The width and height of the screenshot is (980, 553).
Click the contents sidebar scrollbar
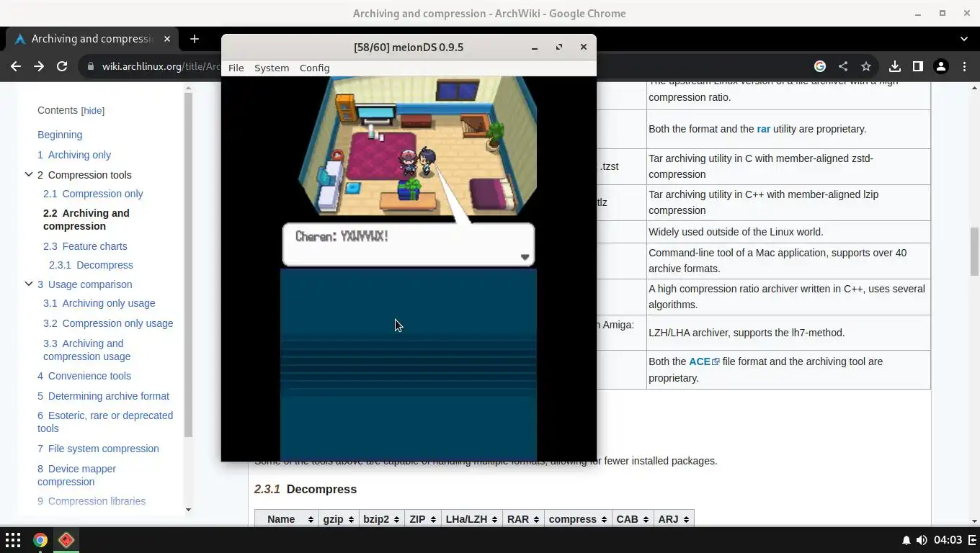click(x=188, y=265)
